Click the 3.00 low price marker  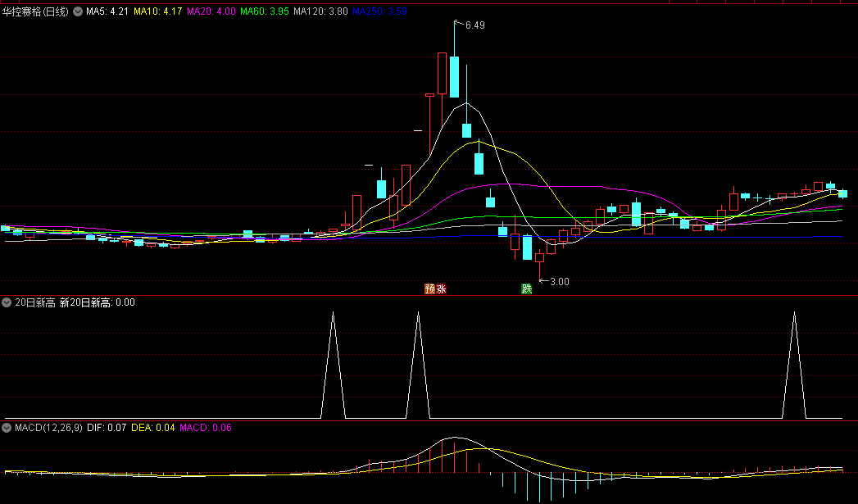[559, 282]
